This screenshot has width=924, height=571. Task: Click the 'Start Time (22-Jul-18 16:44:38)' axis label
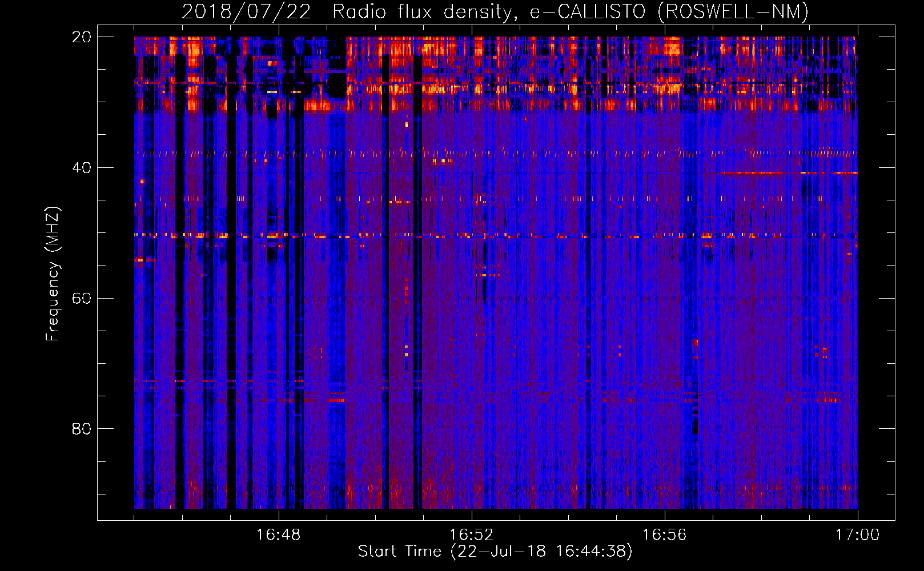495,552
